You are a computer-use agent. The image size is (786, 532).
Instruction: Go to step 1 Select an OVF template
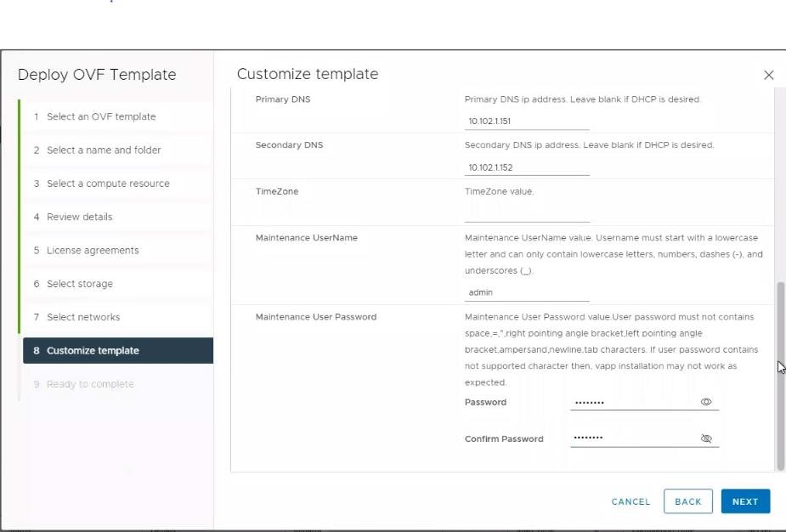(x=118, y=116)
